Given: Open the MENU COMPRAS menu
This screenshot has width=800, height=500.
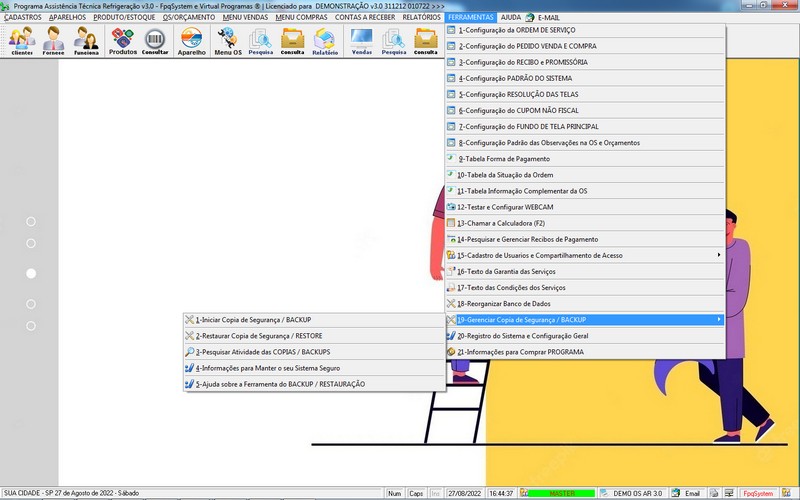Looking at the screenshot, I should (x=301, y=17).
